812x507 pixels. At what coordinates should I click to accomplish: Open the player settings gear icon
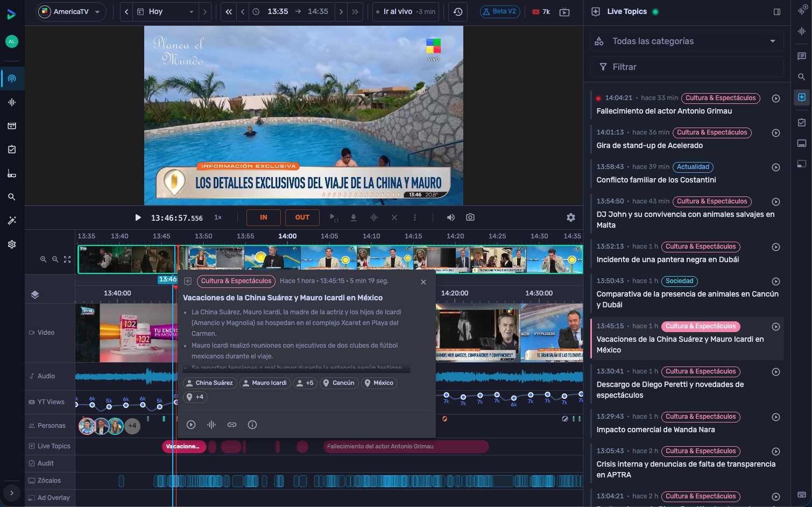[571, 217]
